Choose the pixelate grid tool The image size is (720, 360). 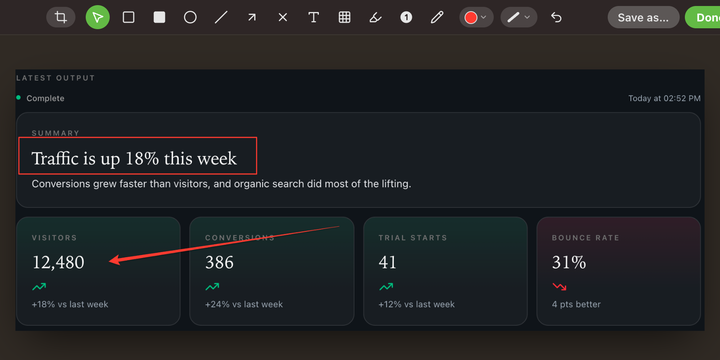coord(344,17)
